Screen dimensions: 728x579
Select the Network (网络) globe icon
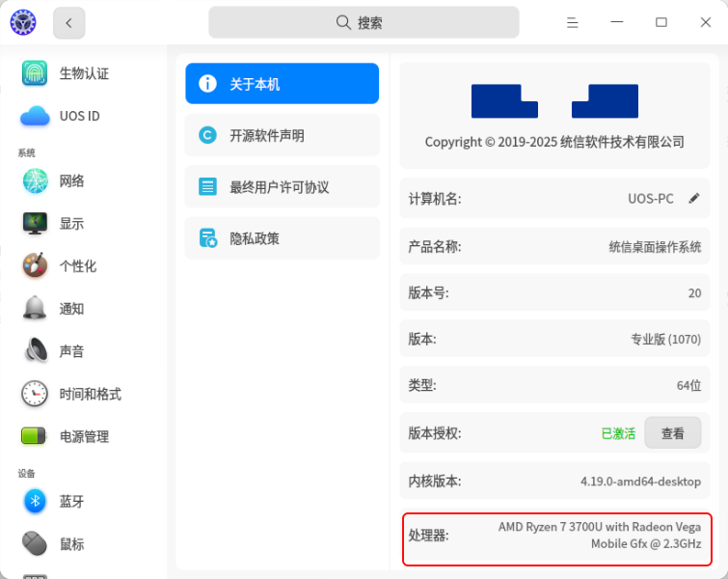click(35, 180)
